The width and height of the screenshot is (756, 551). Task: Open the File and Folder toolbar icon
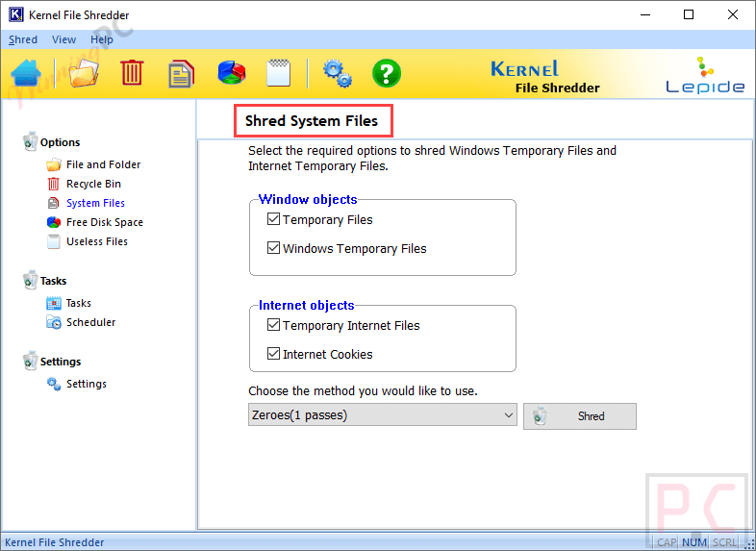click(x=84, y=73)
